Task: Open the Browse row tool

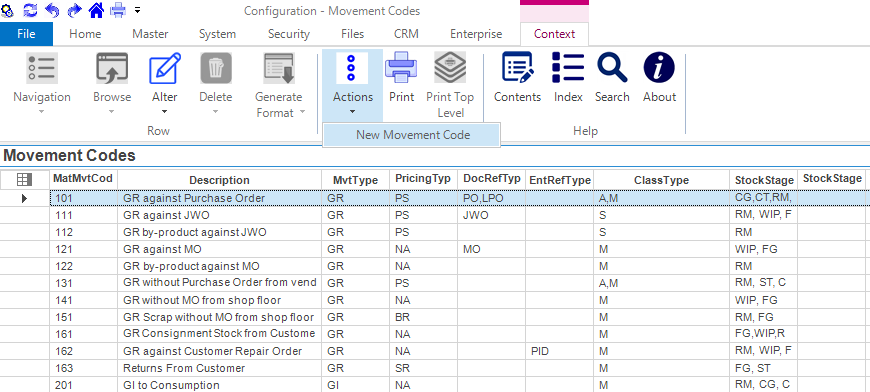Action: click(x=112, y=68)
